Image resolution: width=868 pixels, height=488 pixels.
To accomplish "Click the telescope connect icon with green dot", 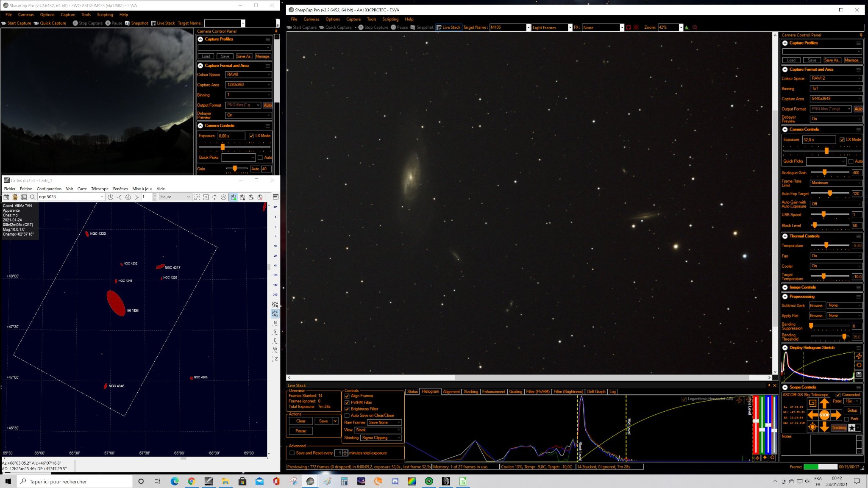I will 233,197.
